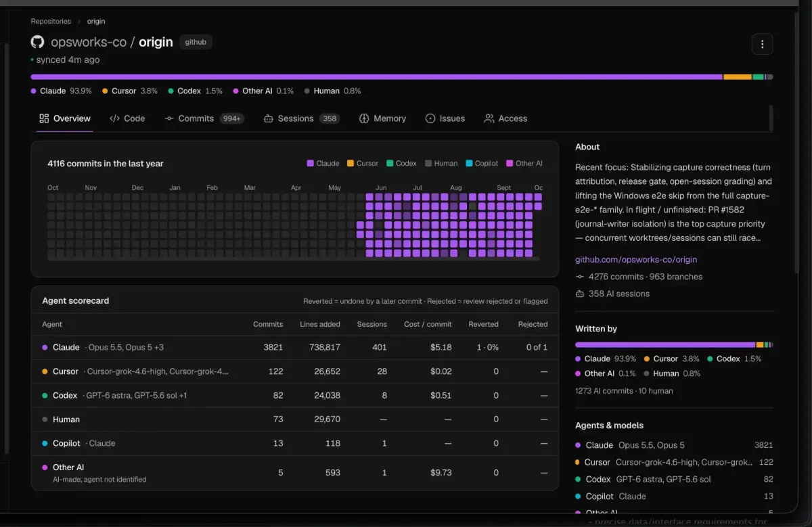Open the Commits tab
This screenshot has width=812, height=527.
(x=204, y=118)
